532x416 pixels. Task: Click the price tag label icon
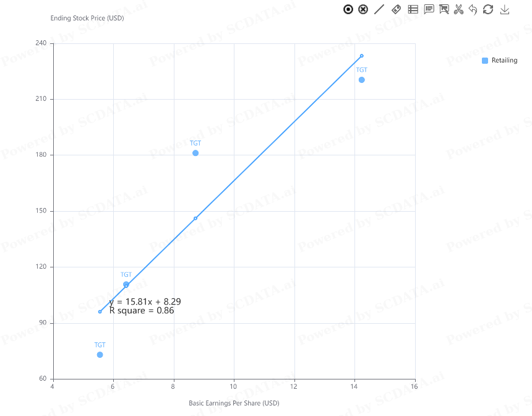(x=397, y=9)
